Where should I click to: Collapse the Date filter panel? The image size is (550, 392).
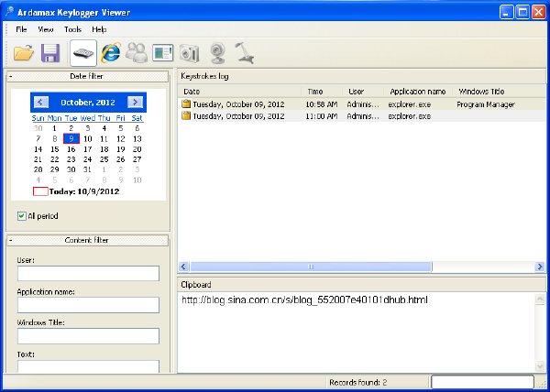(10, 76)
